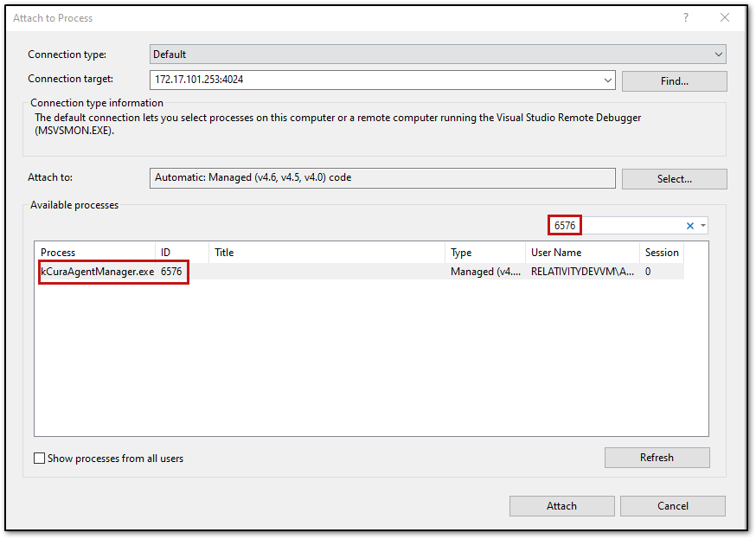Sort by the Process column header
756x539 pixels.
click(95, 252)
